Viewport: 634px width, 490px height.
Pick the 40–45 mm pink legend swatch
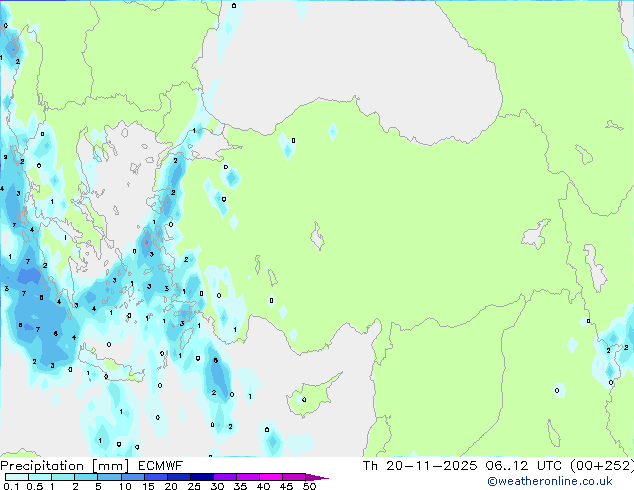pyautogui.click(x=271, y=477)
